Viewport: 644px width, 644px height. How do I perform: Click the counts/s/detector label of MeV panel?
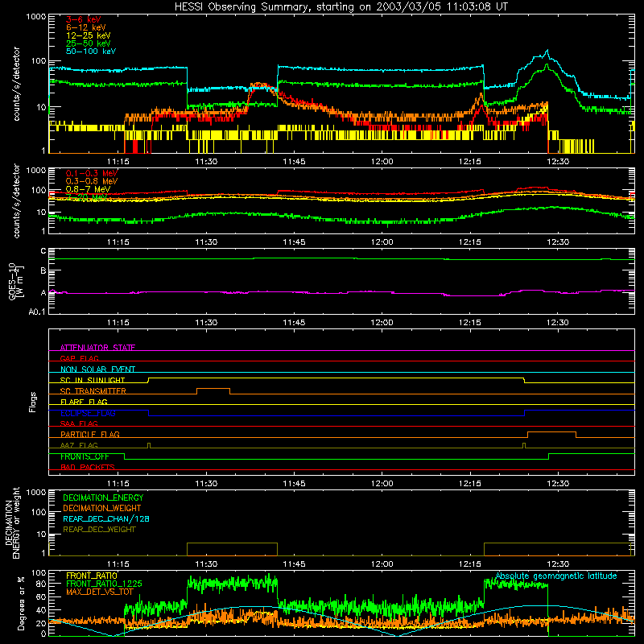[17, 200]
